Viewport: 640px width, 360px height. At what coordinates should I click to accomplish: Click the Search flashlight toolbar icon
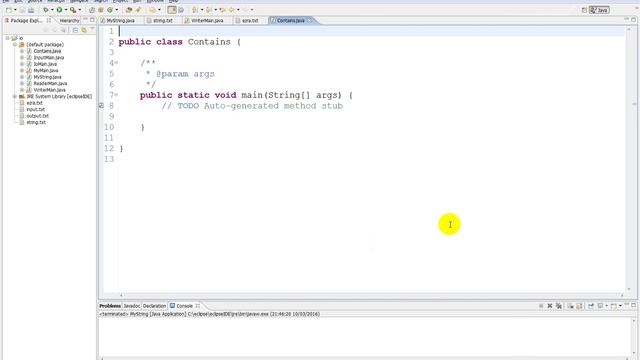(138, 10)
